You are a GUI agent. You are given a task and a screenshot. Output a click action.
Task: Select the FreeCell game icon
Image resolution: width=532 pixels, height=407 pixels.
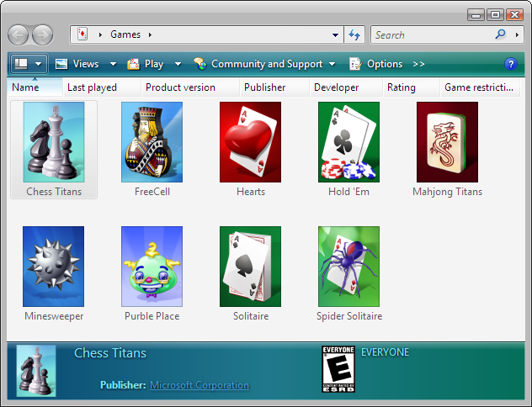click(x=152, y=143)
